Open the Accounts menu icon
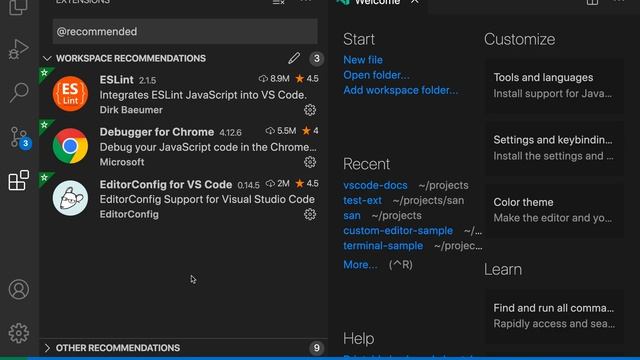The width and height of the screenshot is (640, 360). click(19, 289)
